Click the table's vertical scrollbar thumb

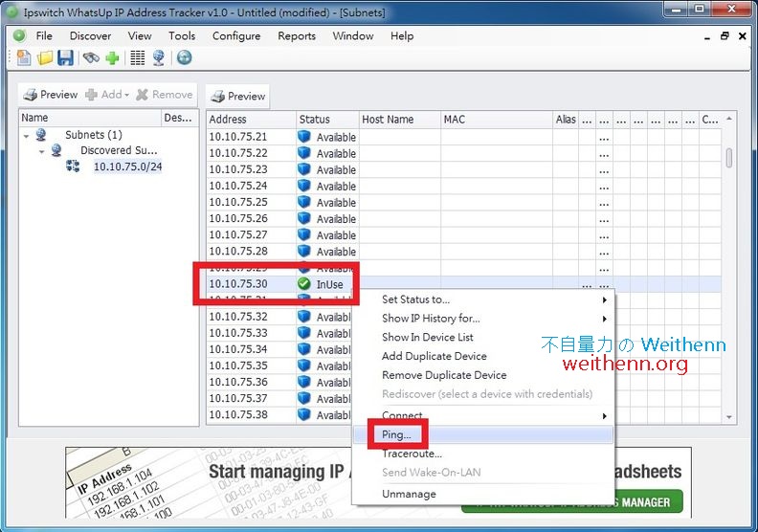729,158
